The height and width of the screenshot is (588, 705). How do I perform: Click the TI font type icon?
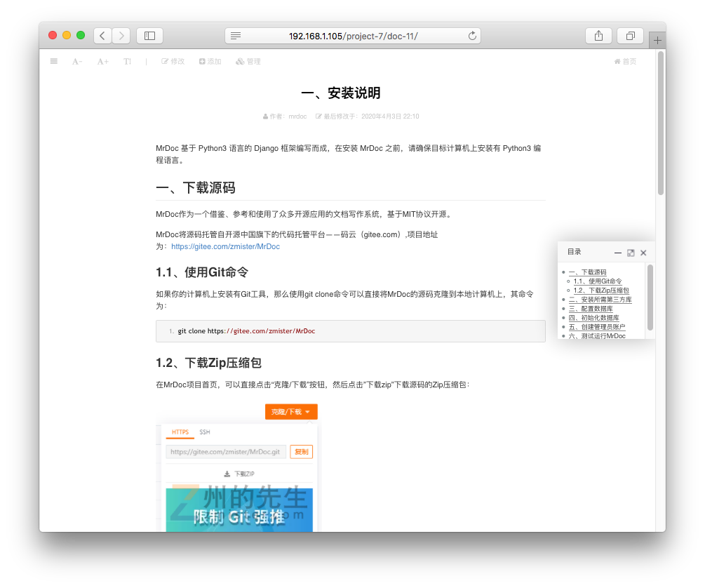[x=127, y=62]
